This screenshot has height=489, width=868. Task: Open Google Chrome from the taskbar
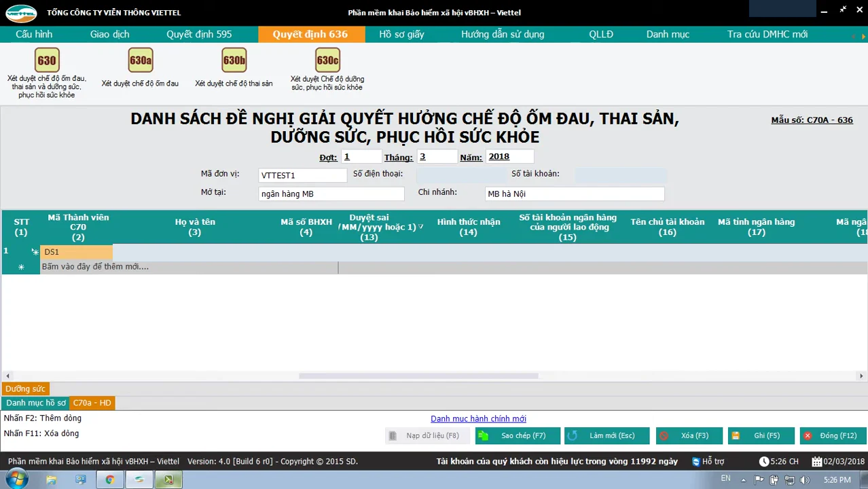point(109,479)
